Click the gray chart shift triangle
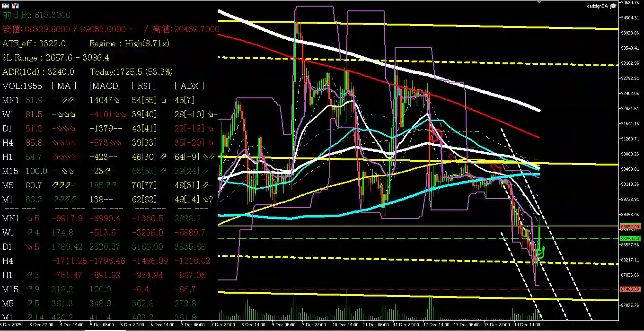The image size is (644, 331). tap(539, 2)
